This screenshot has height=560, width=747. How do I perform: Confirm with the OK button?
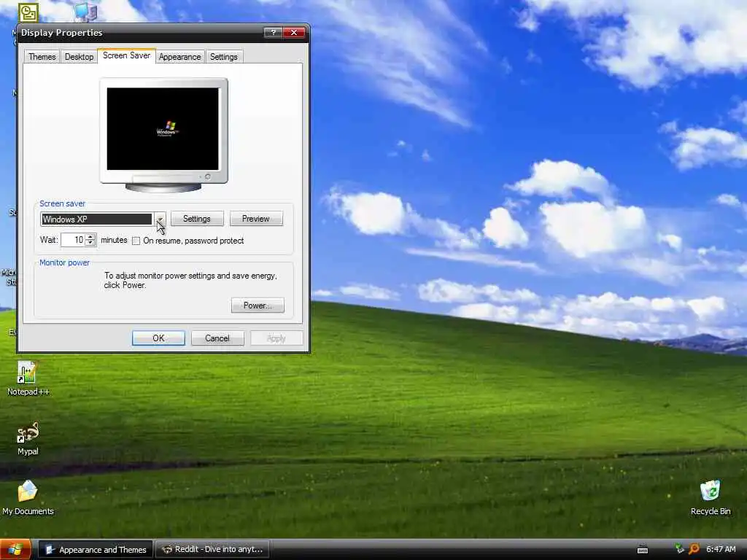coord(158,338)
